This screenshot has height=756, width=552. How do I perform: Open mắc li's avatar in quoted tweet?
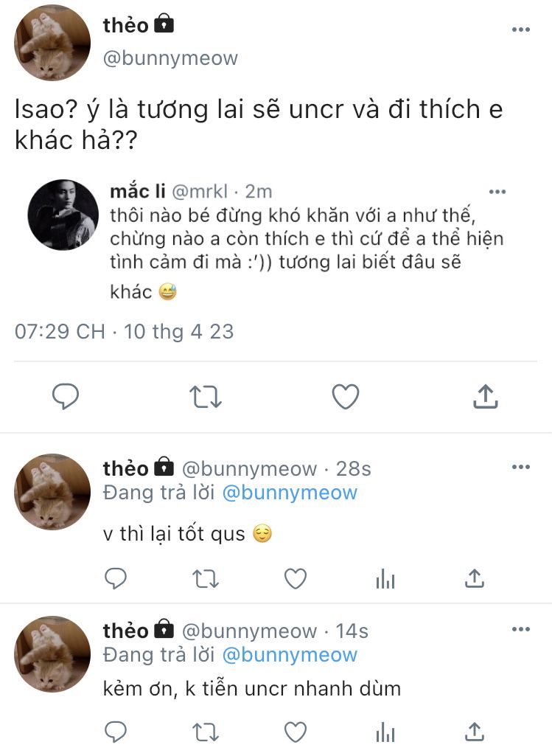pyautogui.click(x=63, y=214)
